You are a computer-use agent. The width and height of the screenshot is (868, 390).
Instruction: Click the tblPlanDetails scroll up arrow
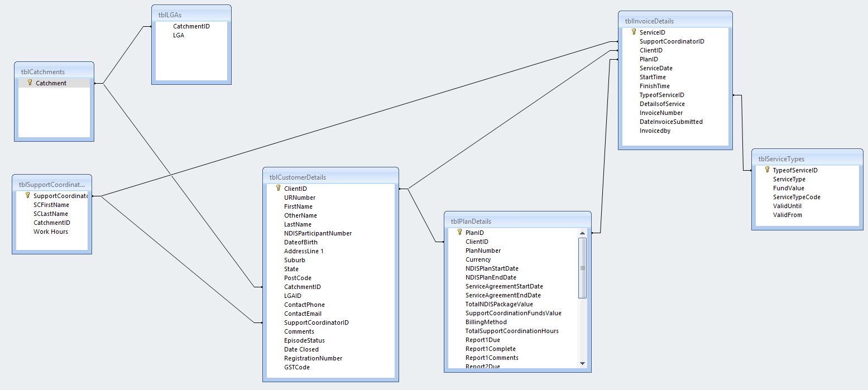582,233
